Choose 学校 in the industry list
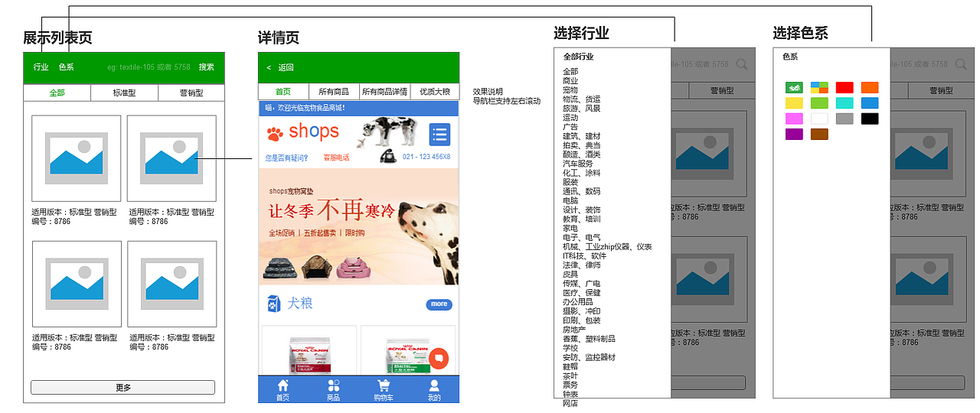Screen dimensions: 980x413 click(x=570, y=348)
